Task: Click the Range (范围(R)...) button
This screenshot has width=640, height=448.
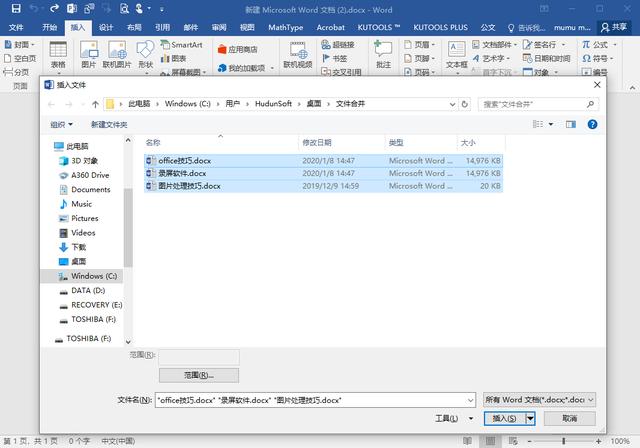Action: click(199, 375)
